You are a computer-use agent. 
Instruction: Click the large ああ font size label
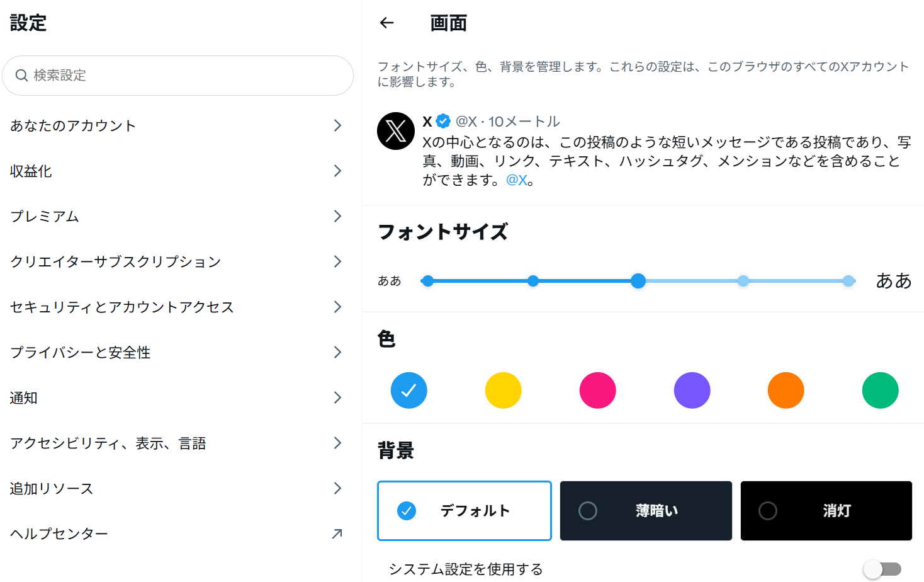tap(893, 281)
